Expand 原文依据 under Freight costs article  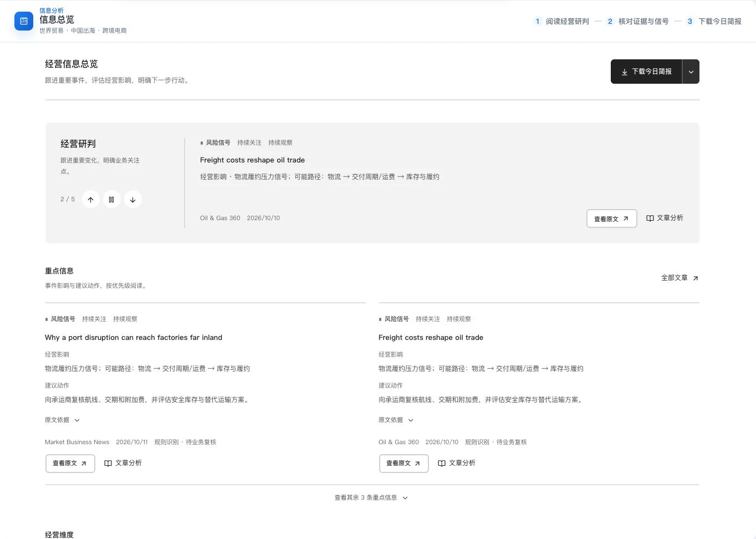tap(396, 420)
